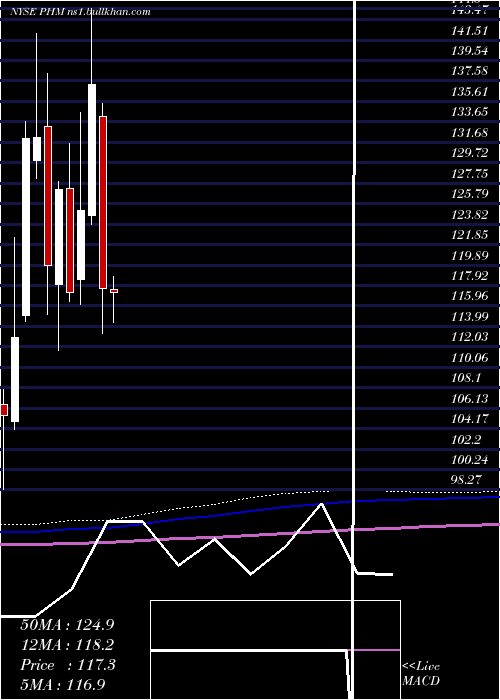500x700 pixels.
Task: Click the 100.24 price axis label
Action: point(470,460)
